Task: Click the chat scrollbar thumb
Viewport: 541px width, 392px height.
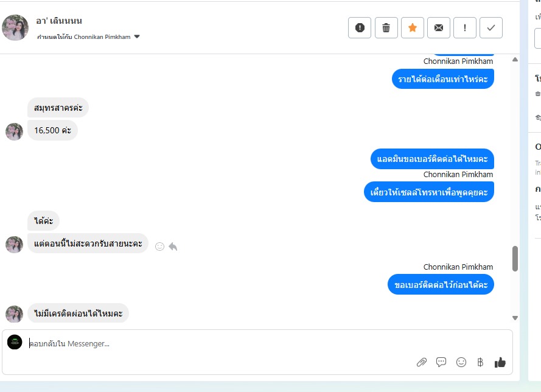Action: (515, 259)
